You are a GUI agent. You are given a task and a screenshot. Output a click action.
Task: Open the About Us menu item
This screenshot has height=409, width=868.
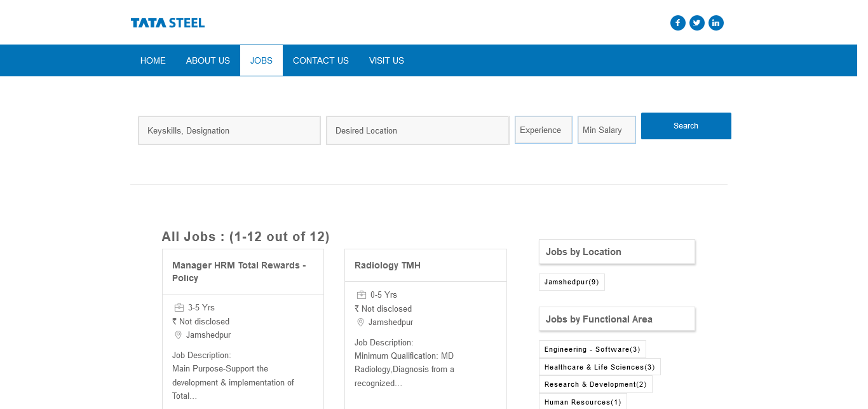click(208, 60)
